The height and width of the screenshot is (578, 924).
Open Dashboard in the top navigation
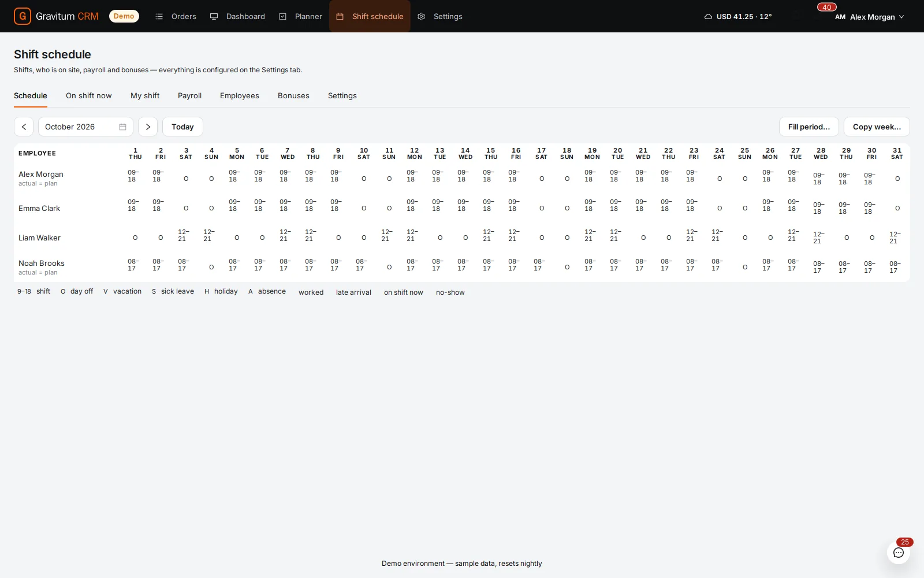(x=245, y=17)
